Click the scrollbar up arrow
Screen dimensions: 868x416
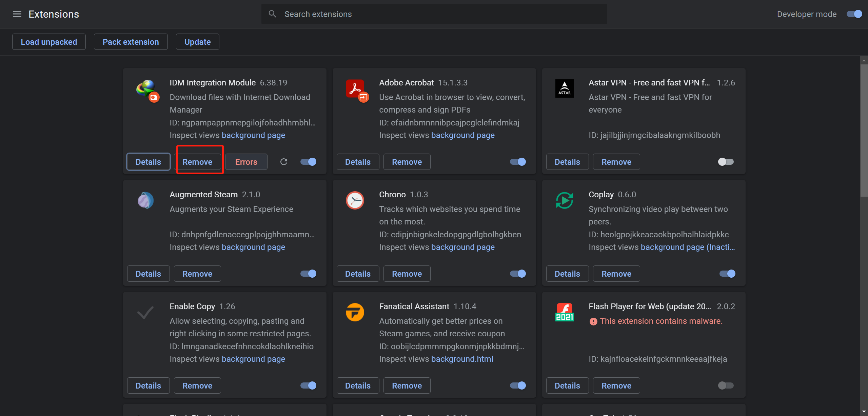(864, 60)
